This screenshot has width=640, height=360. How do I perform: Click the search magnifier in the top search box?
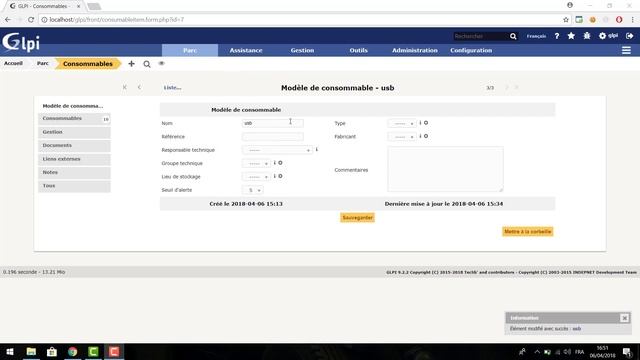[513, 36]
